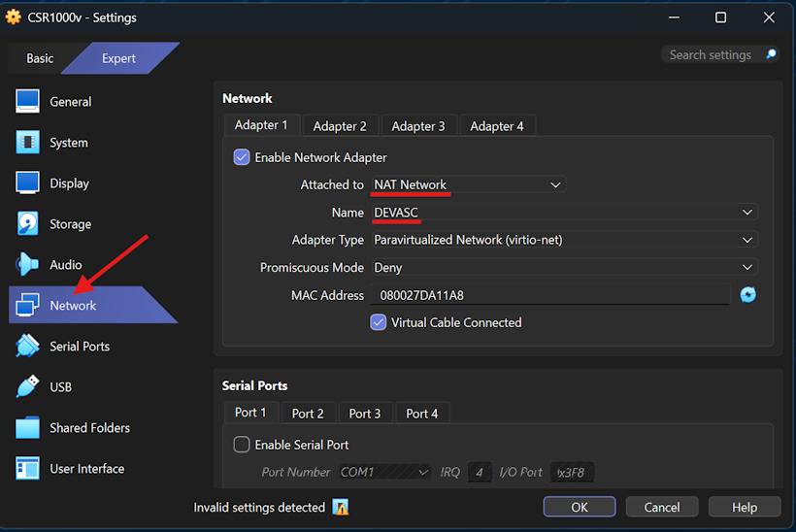Viewport: 796px width, 532px height.
Task: Open the Port Number COM1 dropdown
Action: click(x=384, y=472)
